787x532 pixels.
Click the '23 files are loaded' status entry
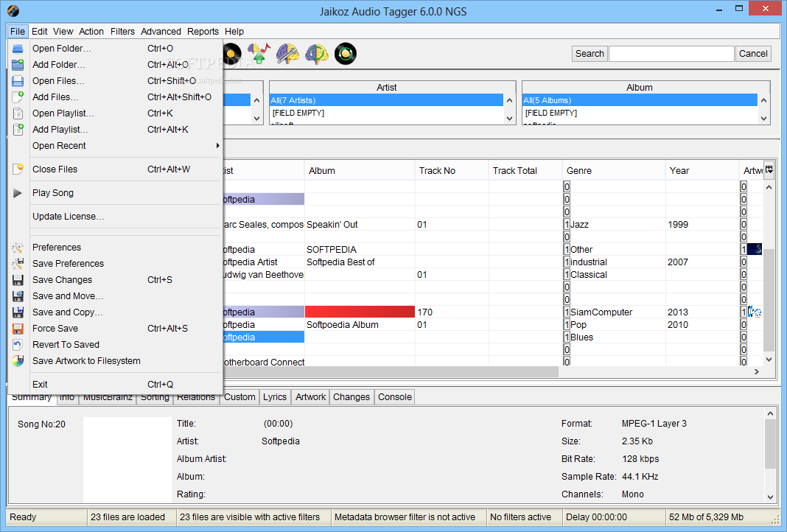click(131, 517)
